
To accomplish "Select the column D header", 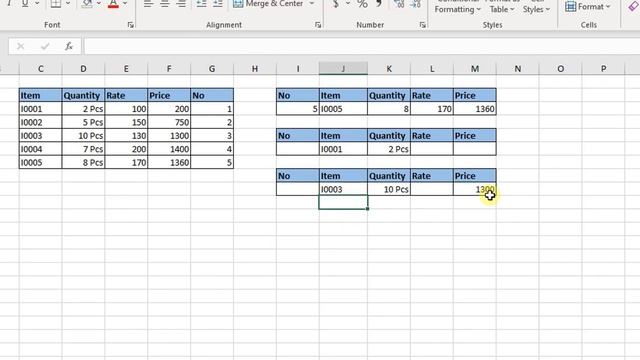I will coord(83,69).
